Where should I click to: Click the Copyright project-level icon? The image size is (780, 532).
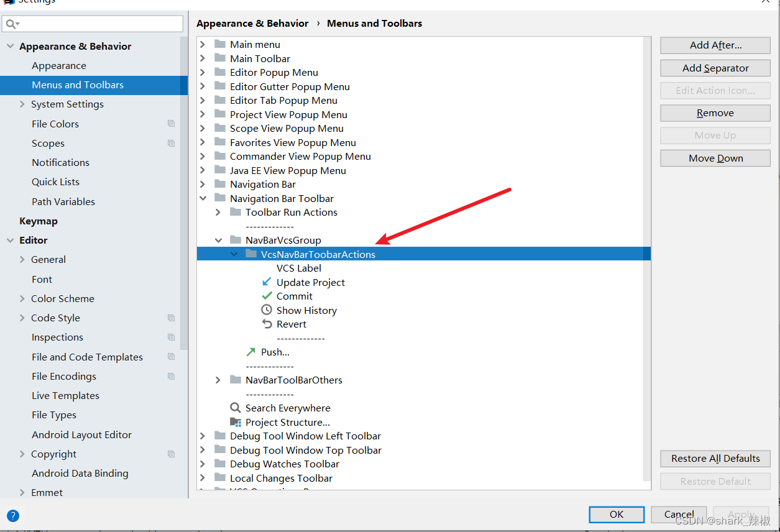pyautogui.click(x=171, y=454)
